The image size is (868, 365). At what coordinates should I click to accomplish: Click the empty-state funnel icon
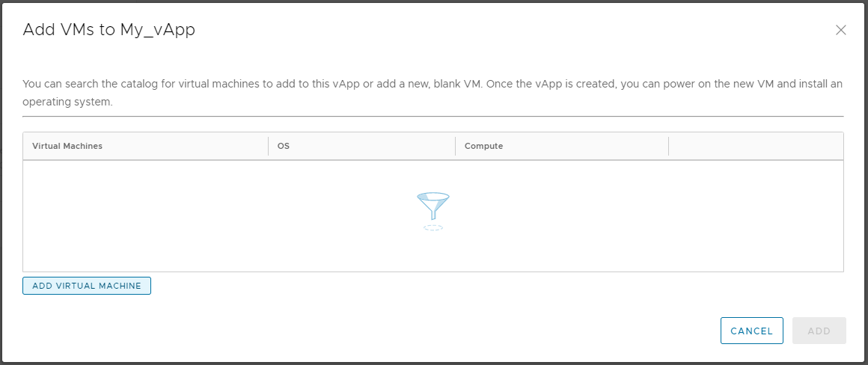click(433, 206)
